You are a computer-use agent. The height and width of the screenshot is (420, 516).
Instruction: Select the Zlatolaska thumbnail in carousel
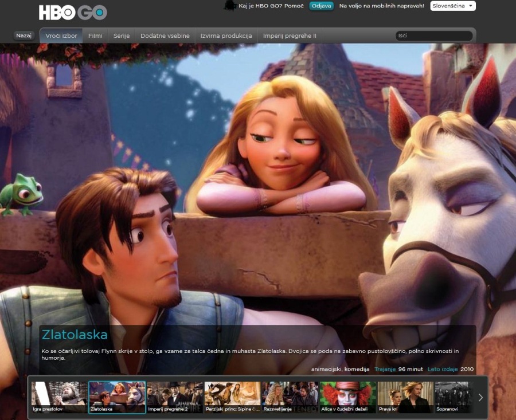pos(117,397)
